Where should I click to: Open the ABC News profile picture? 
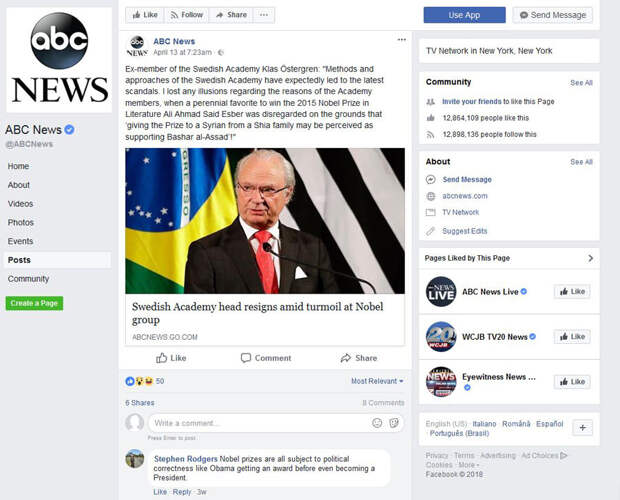tap(59, 60)
